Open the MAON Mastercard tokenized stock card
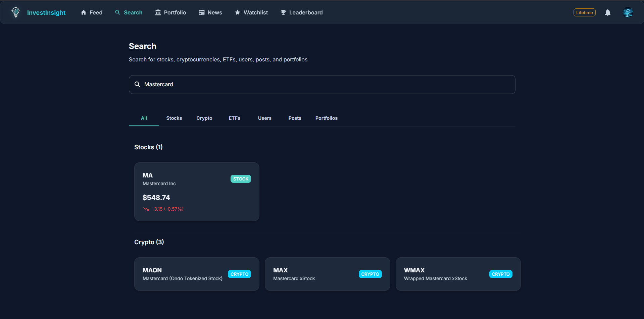 pos(196,274)
